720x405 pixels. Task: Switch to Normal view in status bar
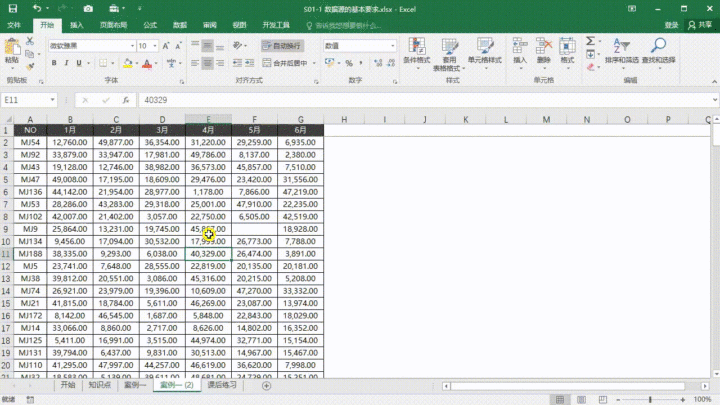tap(560, 399)
